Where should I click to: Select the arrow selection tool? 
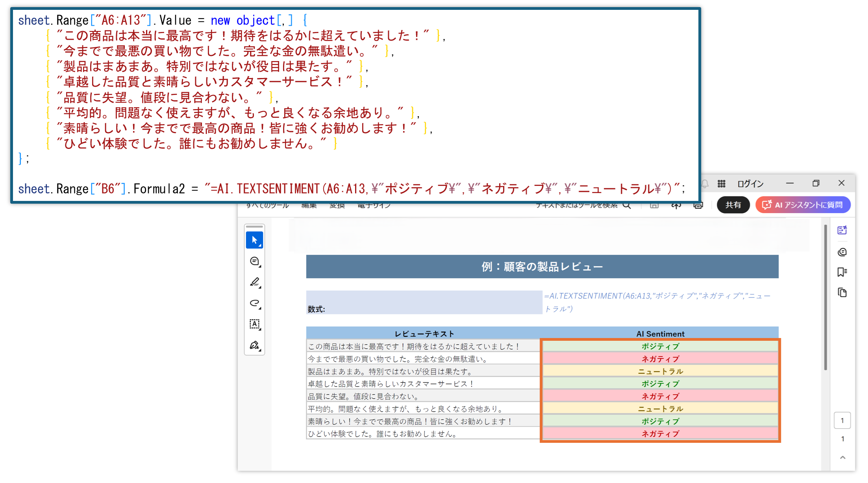[x=254, y=240]
